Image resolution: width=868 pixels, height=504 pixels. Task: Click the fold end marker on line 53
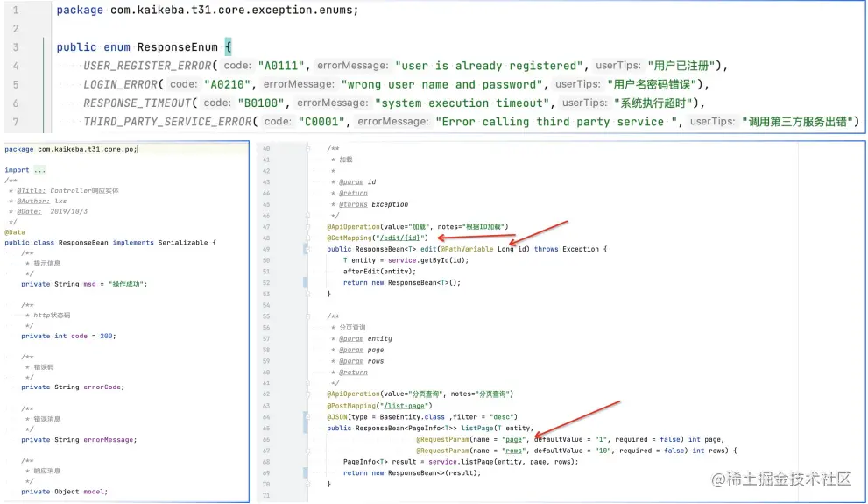tap(307, 294)
